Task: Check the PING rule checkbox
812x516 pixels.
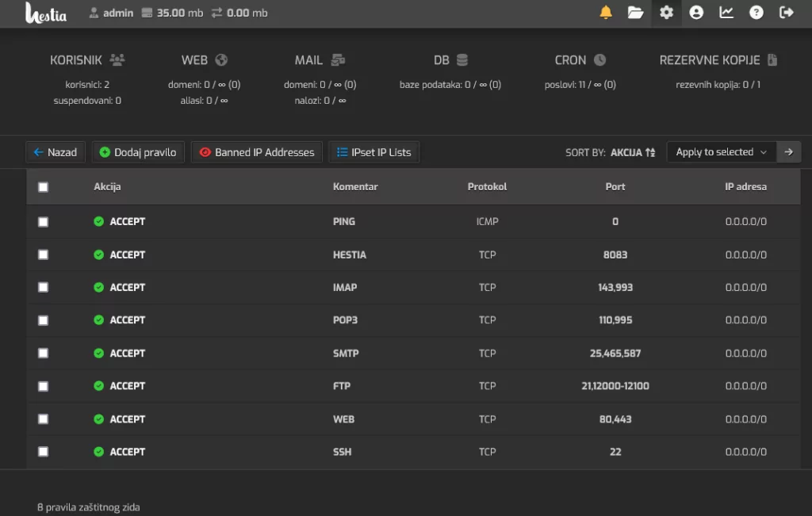Action: point(43,222)
